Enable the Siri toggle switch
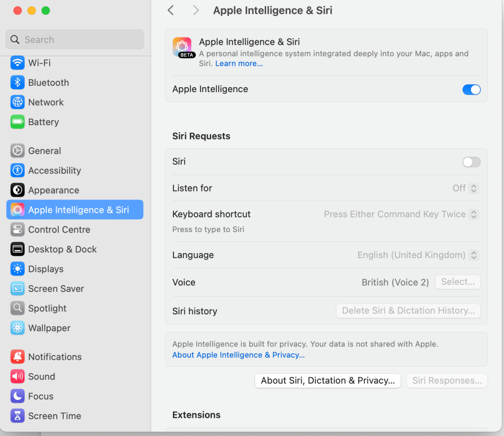The height and width of the screenshot is (436, 504). tap(471, 162)
